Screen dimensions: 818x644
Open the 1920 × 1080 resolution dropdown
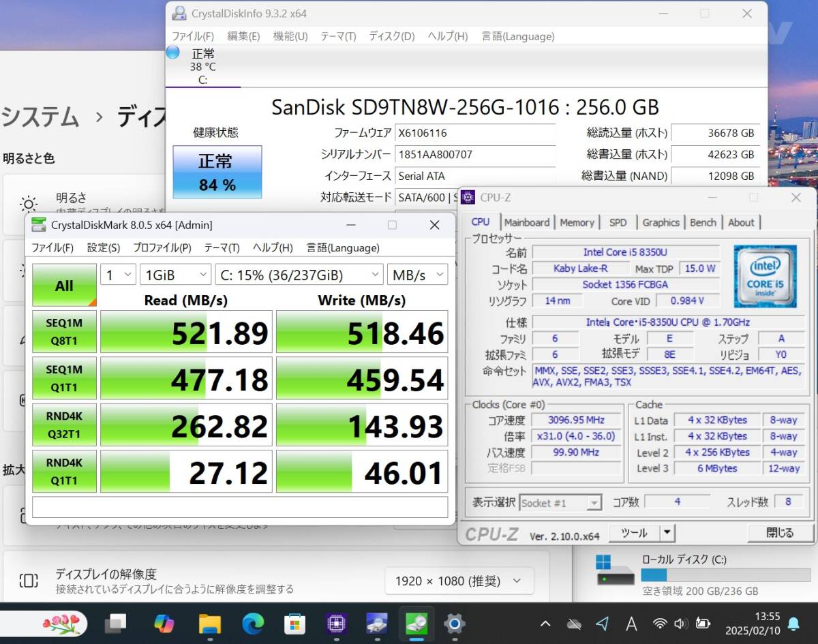[x=459, y=581]
